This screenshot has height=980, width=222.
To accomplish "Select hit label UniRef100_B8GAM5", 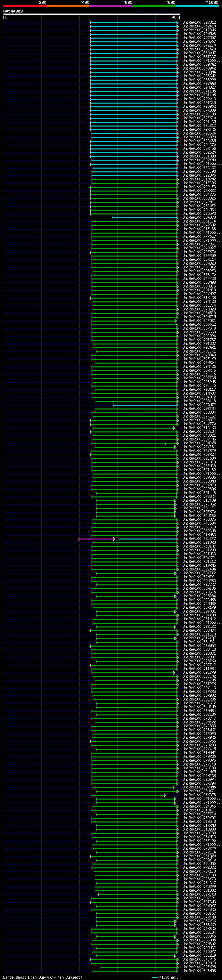I will click(x=199, y=940).
